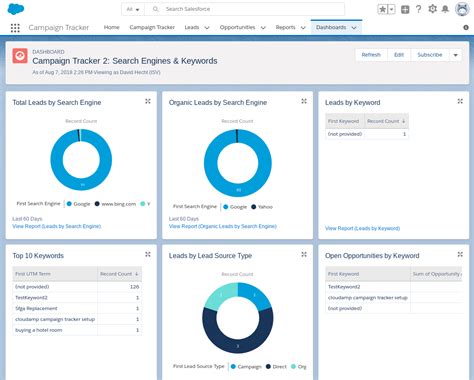Open the Reports tab dropdown chevron
The image size is (474, 380).
tap(303, 28)
